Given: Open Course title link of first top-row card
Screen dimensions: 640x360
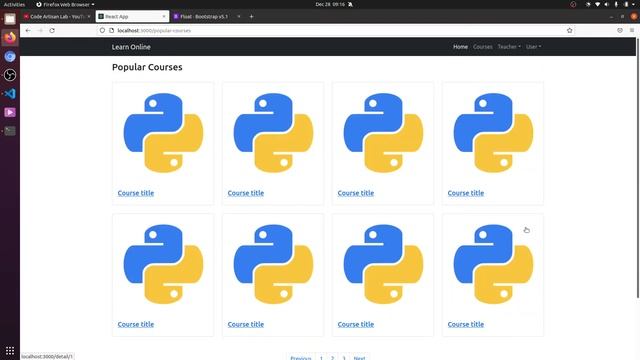Looking at the screenshot, I should pyautogui.click(x=136, y=193).
